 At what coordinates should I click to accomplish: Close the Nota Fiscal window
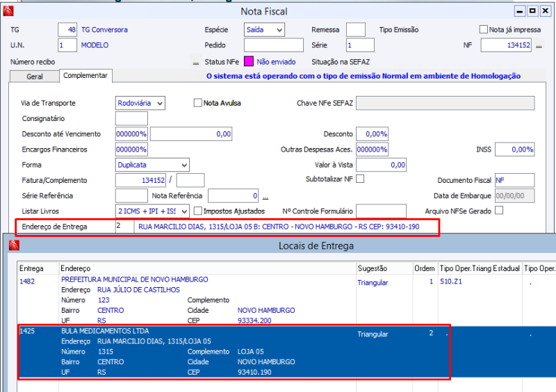tap(546, 11)
